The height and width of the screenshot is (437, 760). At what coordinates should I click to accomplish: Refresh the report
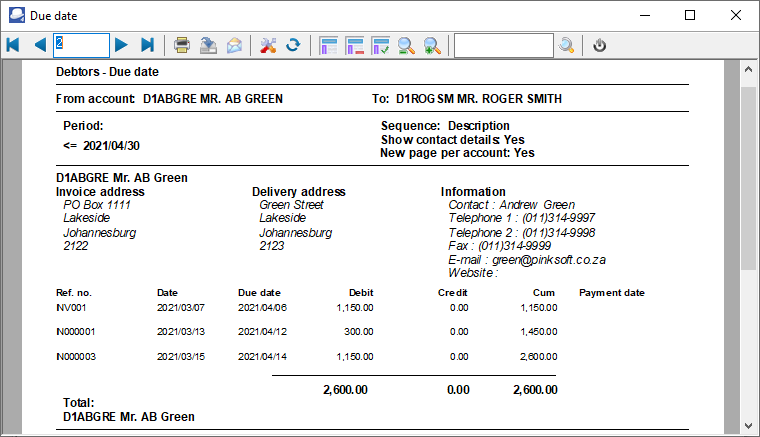tap(293, 45)
